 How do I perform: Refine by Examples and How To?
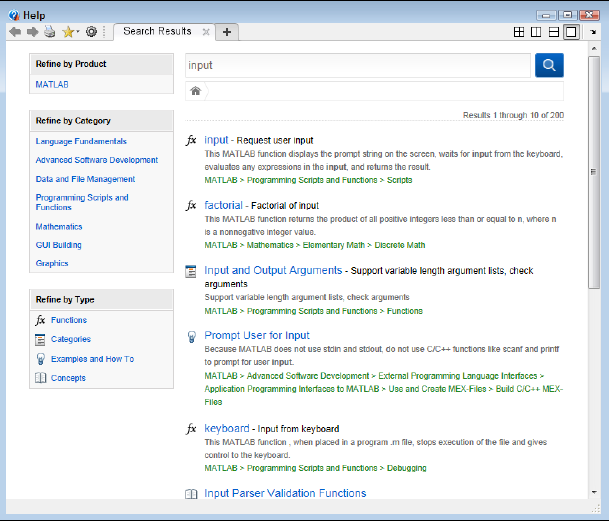92,359
